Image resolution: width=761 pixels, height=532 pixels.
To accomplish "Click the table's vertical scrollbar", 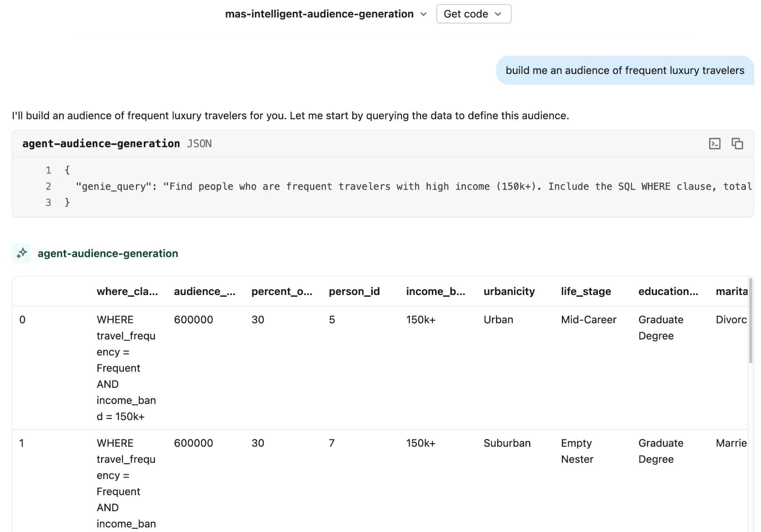I will tap(750, 320).
